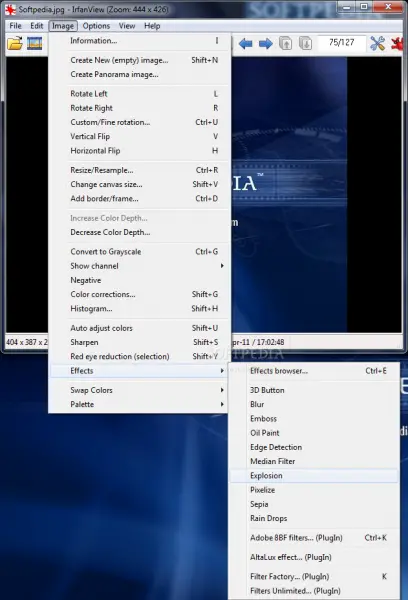Apply the Edge Detection effect
This screenshot has width=408, height=600.
pos(314,447)
